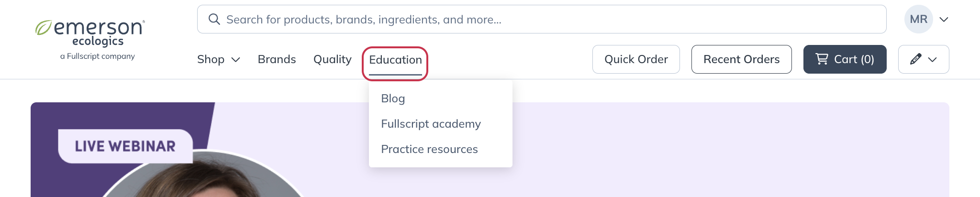
Task: Expand the chevron next to the pencil
Action: coord(932,60)
